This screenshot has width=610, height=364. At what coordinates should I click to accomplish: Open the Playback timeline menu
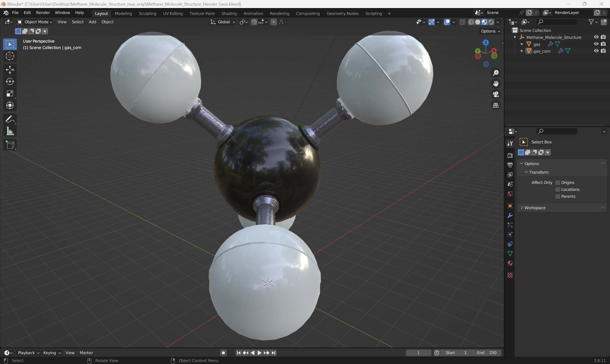point(28,353)
